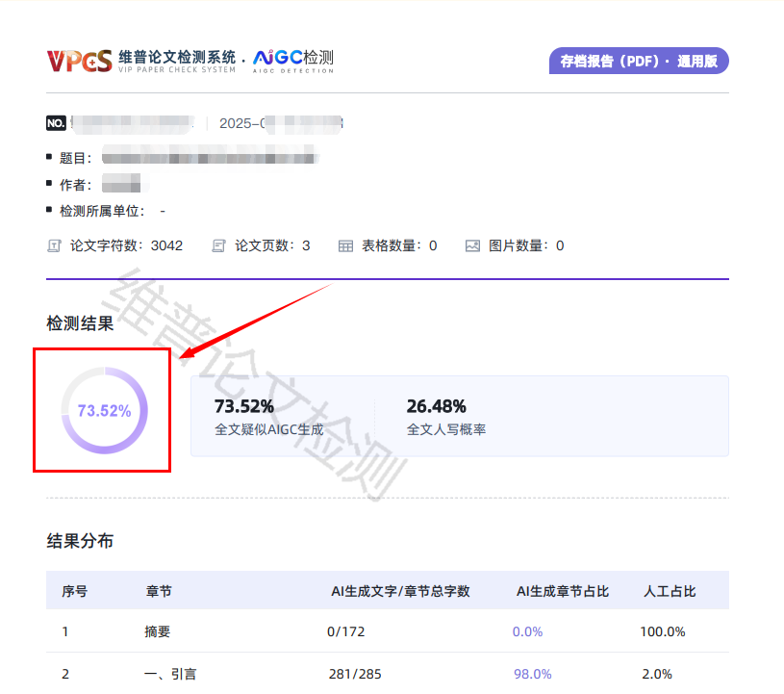This screenshot has width=784, height=694.
Task: Click the 0.0% AI ratio cell
Action: coord(527,631)
